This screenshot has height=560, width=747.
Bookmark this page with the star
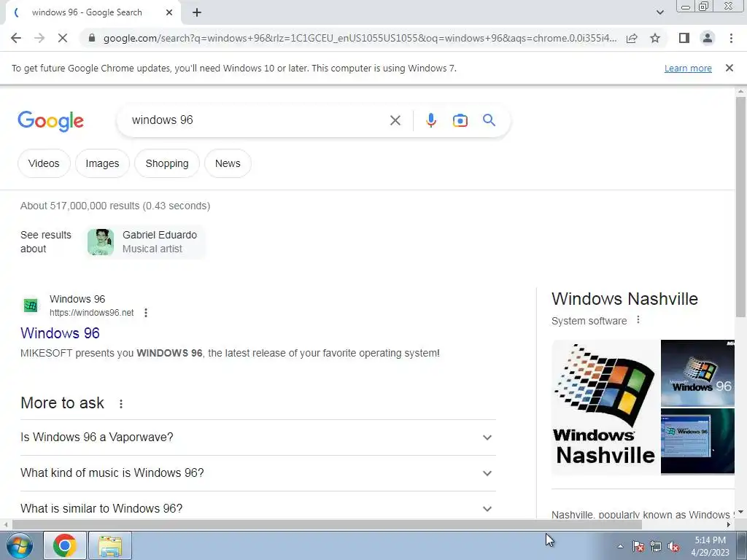point(655,38)
